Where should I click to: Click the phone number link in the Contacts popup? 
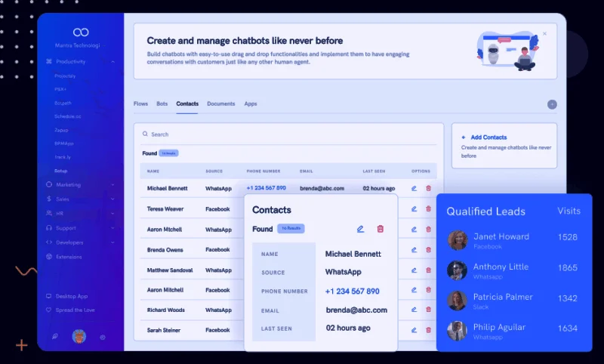coord(352,292)
